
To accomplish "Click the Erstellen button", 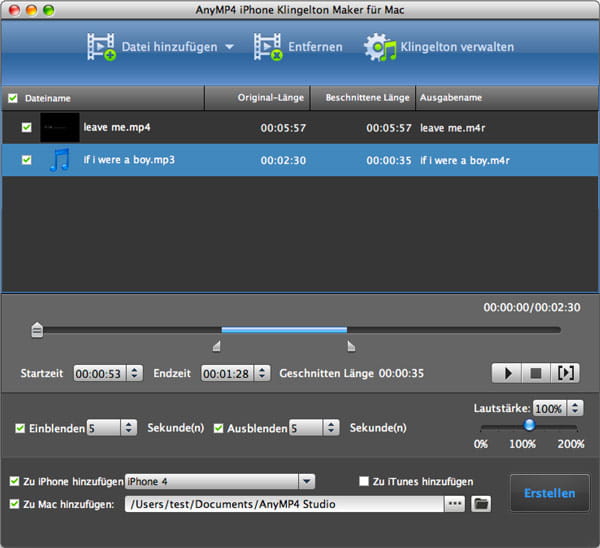I will 550,493.
